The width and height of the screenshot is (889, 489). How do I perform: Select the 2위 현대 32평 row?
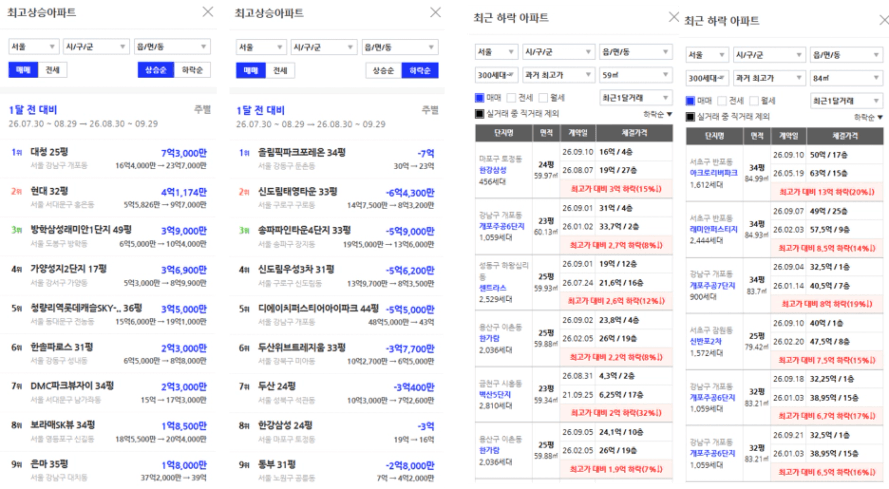tap(109, 197)
